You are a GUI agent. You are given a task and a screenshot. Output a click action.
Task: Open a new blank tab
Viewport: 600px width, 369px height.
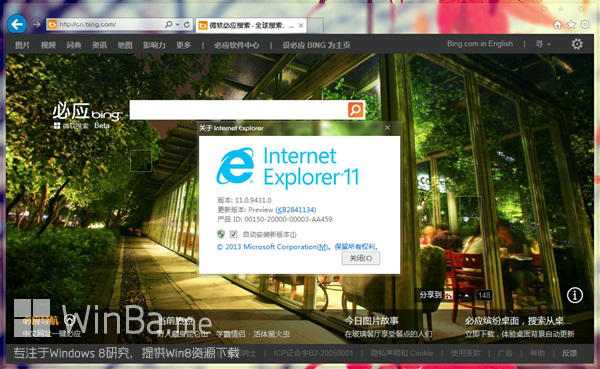tap(315, 26)
